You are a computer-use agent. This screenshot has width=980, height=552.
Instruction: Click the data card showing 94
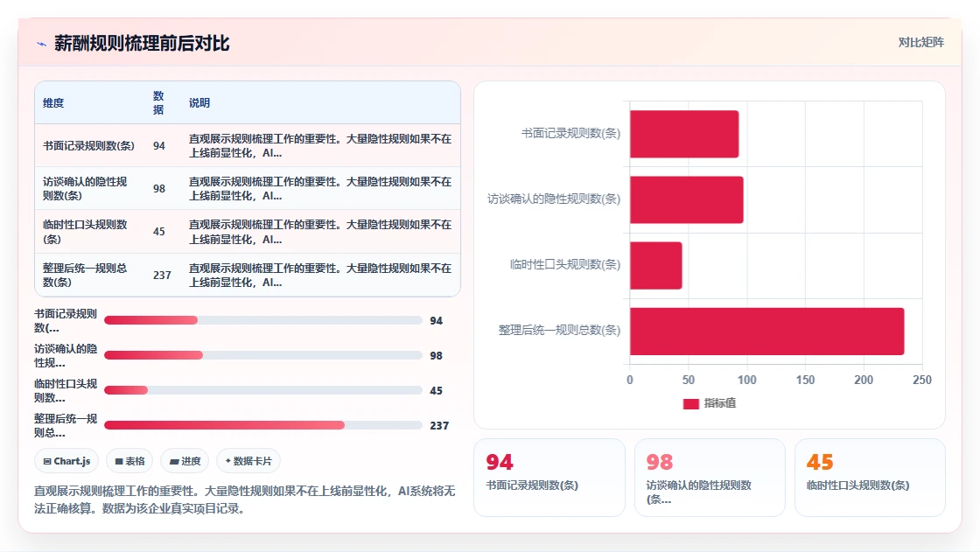click(549, 478)
